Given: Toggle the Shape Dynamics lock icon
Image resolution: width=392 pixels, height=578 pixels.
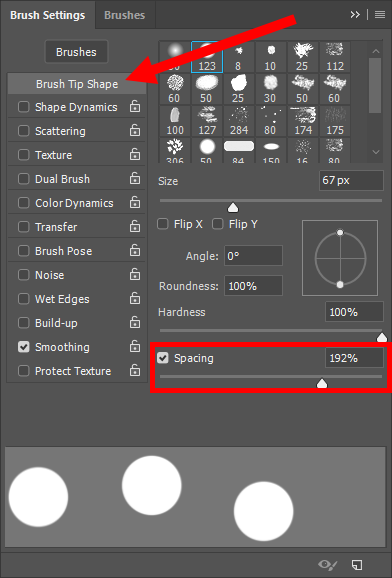Looking at the screenshot, I should [135, 107].
